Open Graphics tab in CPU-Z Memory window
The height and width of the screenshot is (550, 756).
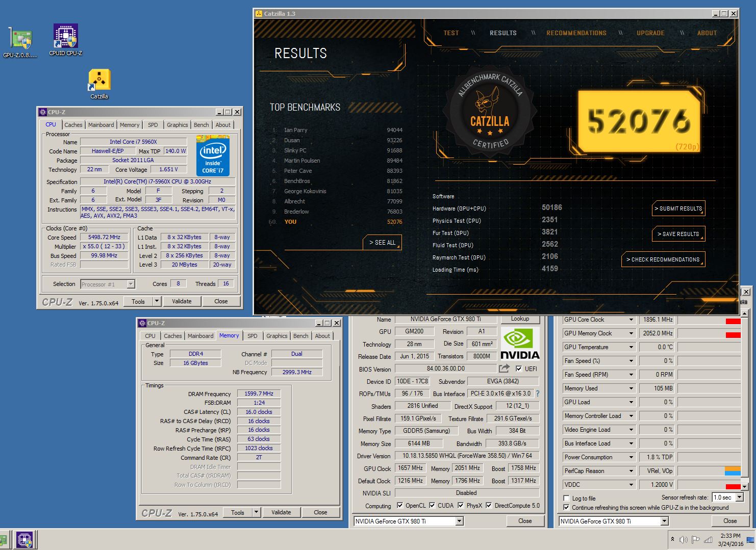276,336
